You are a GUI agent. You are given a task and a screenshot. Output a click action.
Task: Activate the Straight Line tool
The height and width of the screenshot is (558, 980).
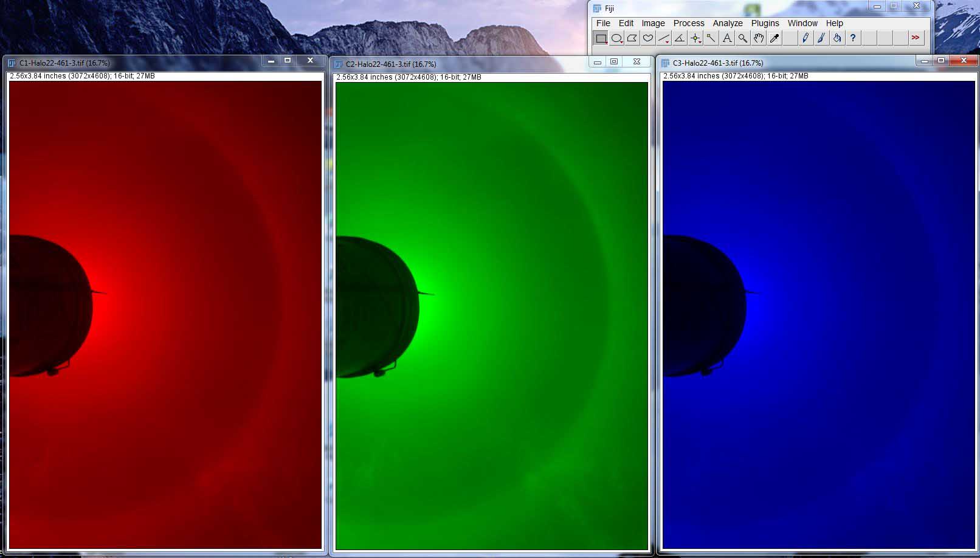664,38
